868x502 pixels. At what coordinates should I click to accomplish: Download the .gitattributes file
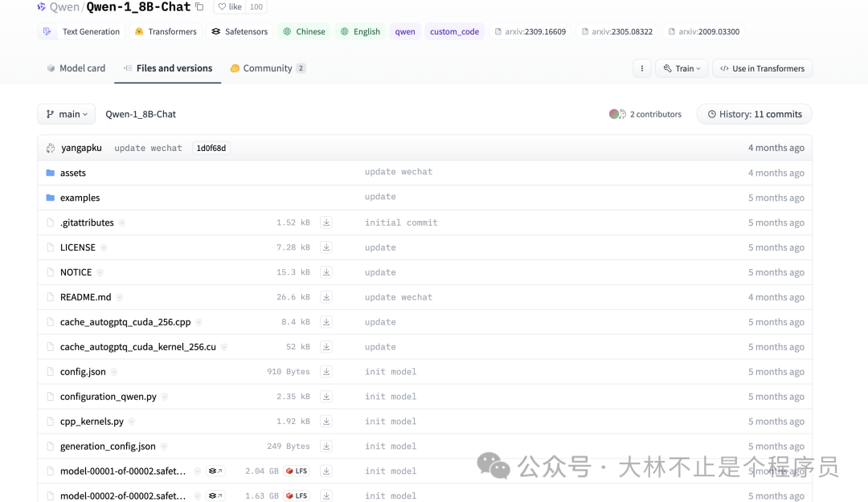326,222
